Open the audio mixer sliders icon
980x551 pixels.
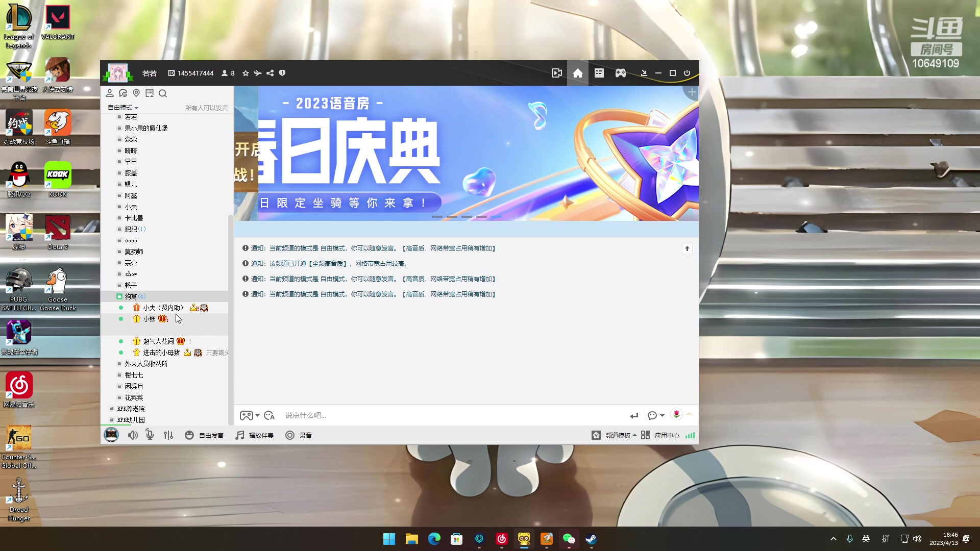[x=168, y=435]
